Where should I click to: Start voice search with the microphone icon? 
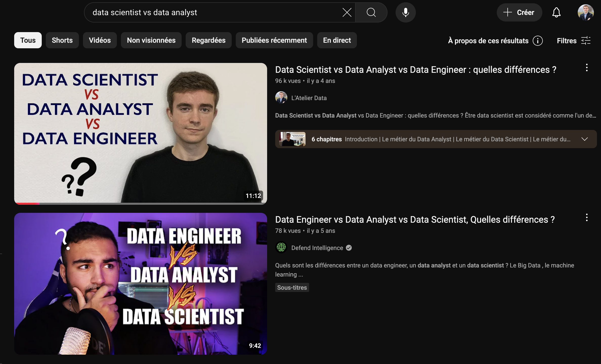pyautogui.click(x=405, y=12)
